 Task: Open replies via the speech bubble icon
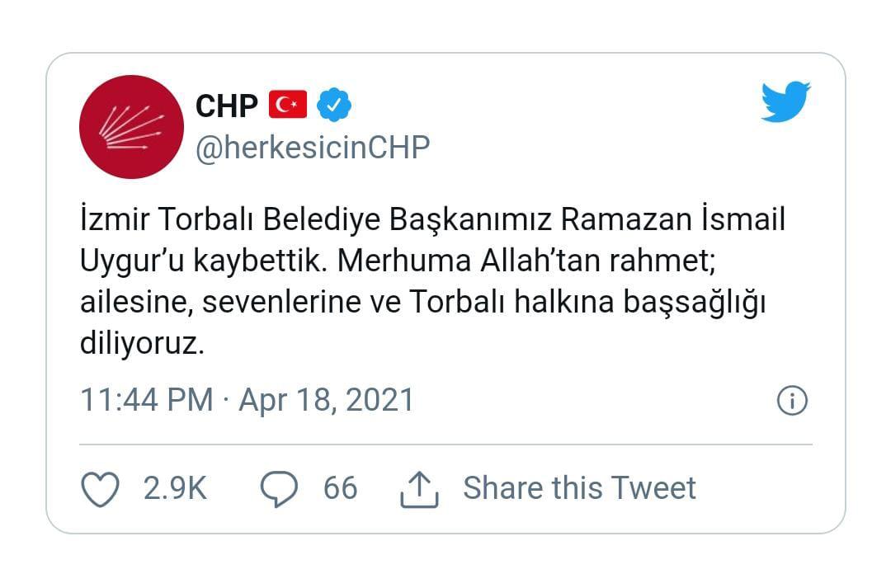(x=279, y=488)
